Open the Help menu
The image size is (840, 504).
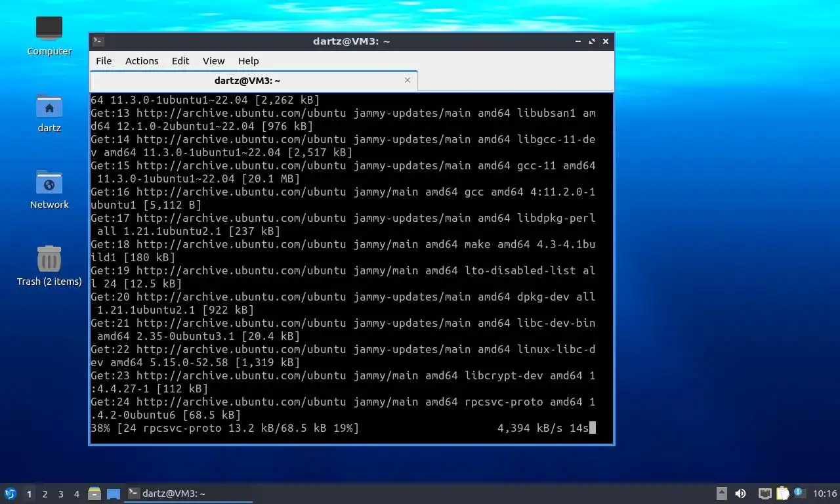(248, 60)
